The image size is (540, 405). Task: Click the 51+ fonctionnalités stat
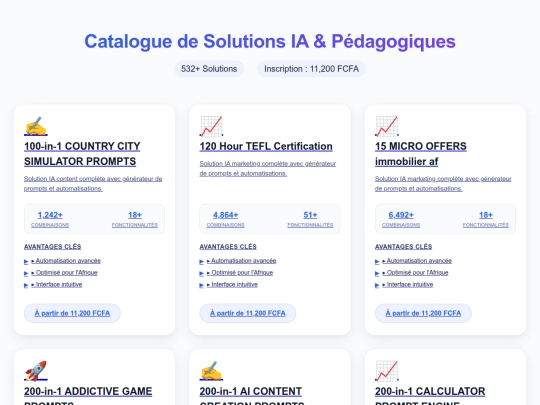310,219
